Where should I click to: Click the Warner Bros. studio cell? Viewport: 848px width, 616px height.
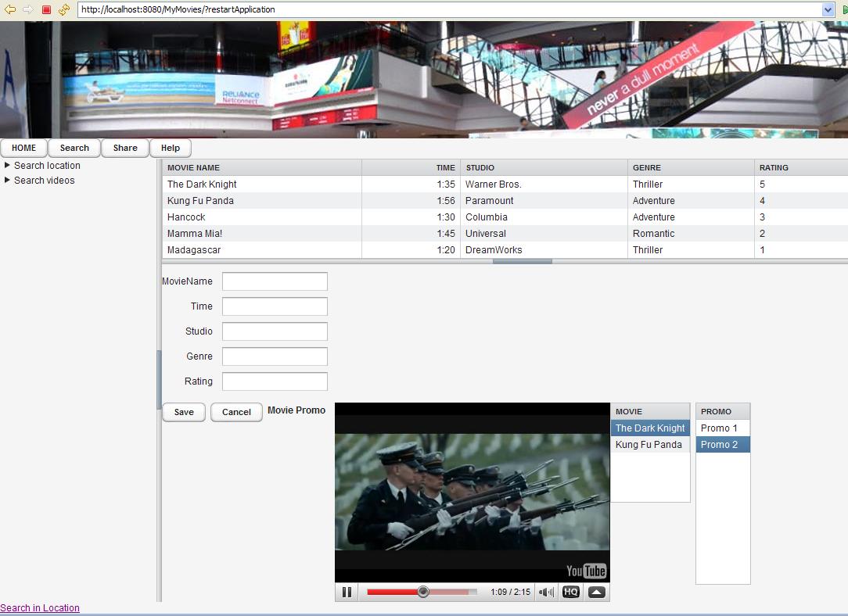click(544, 184)
